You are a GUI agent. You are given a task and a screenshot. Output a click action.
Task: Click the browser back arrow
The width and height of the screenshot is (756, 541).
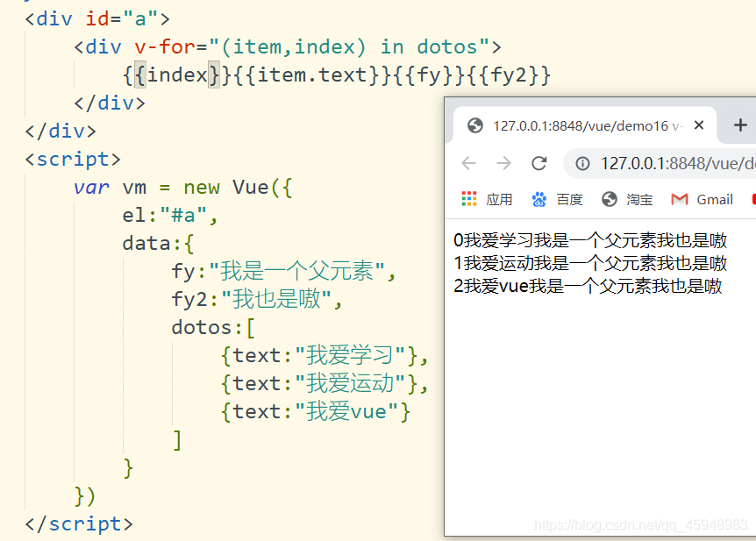[x=468, y=163]
